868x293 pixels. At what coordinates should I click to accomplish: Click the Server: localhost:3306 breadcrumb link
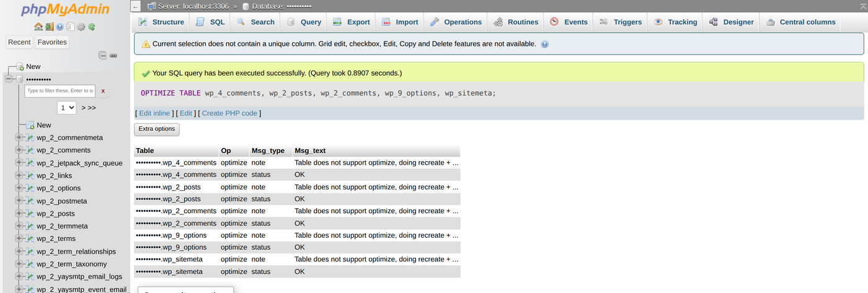[x=193, y=6]
